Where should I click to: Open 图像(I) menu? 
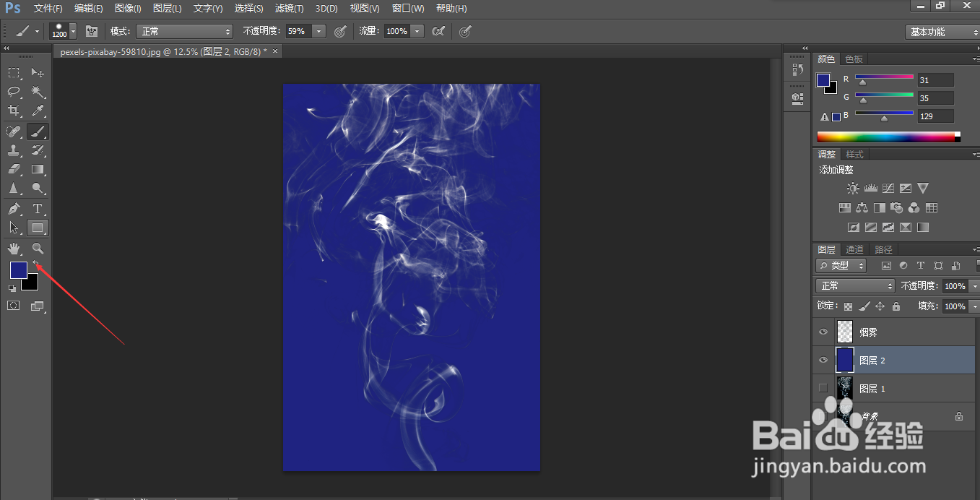128,9
